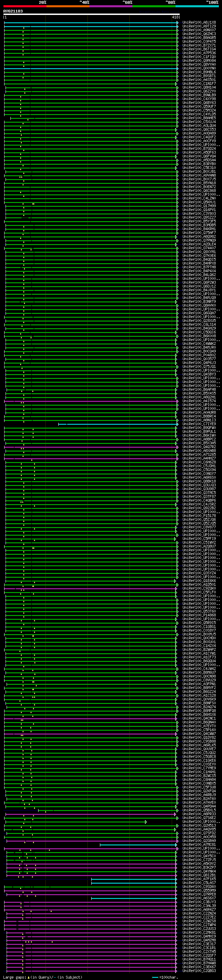Select hit label UniRef100_C0NGY7
Viewport: 222px width, 980px height.
point(199,473)
